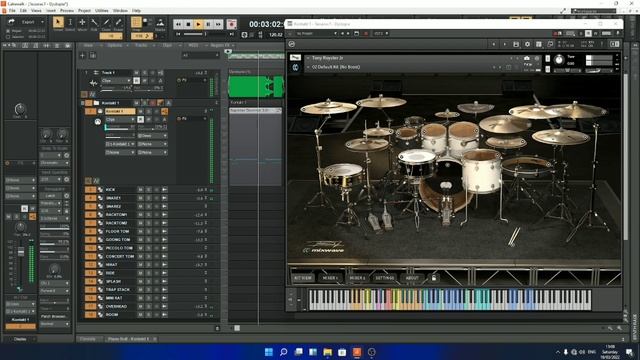Click the inspector volume fader
Screen dimensions: 640x360
pos(20,252)
